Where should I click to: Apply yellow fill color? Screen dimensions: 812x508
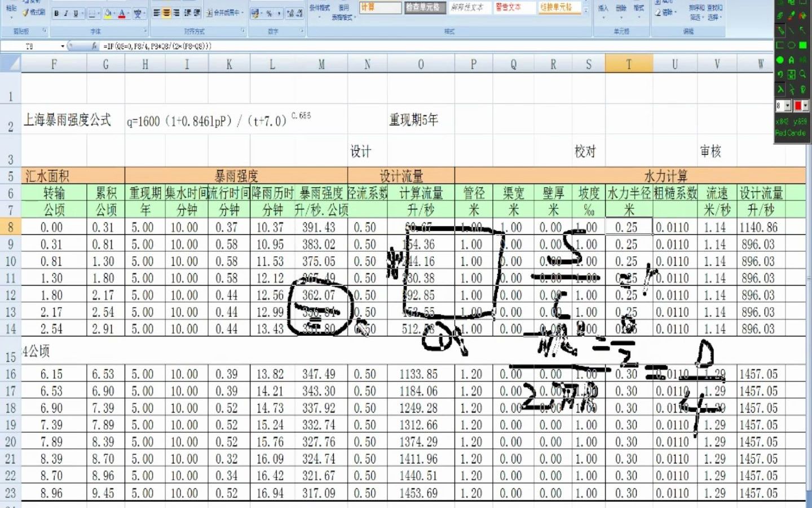108,13
